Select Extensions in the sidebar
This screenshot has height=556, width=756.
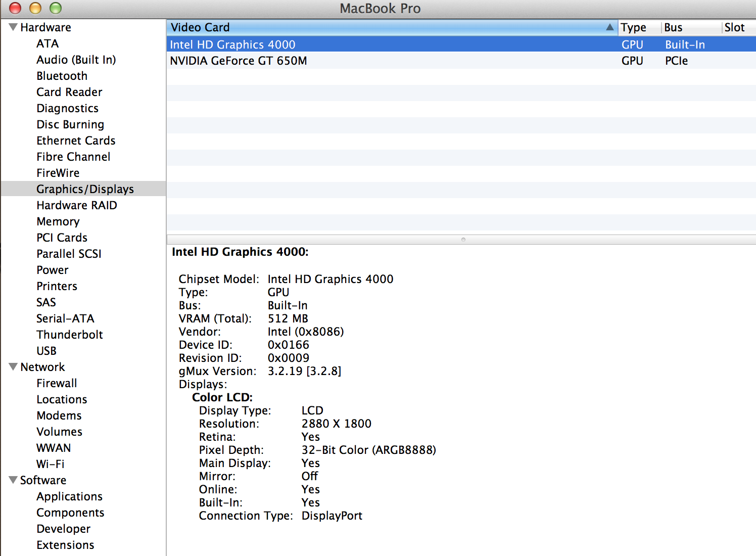click(65, 545)
